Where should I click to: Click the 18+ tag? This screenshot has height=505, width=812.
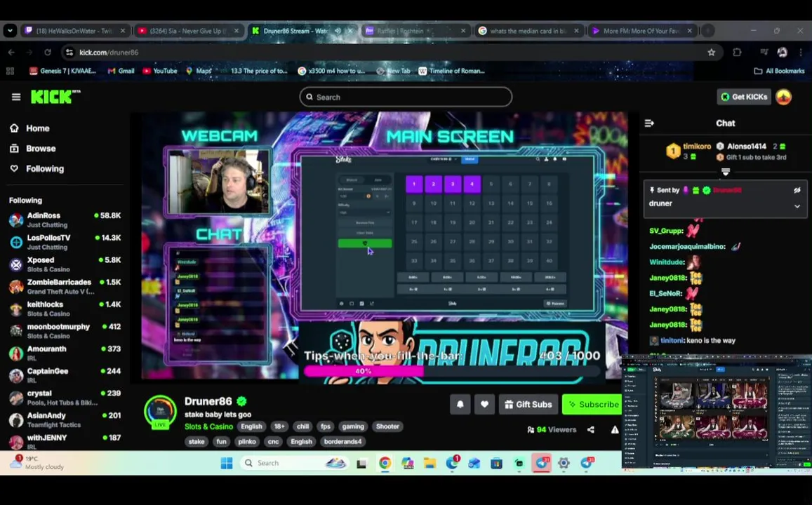(279, 426)
